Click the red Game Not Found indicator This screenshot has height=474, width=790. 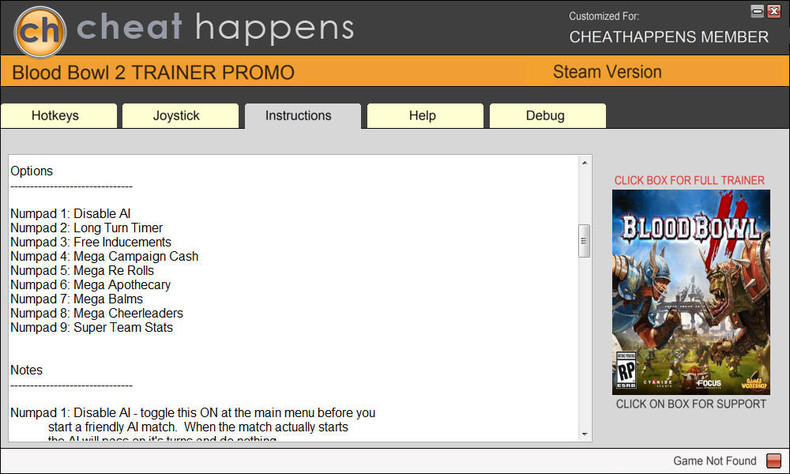773,460
